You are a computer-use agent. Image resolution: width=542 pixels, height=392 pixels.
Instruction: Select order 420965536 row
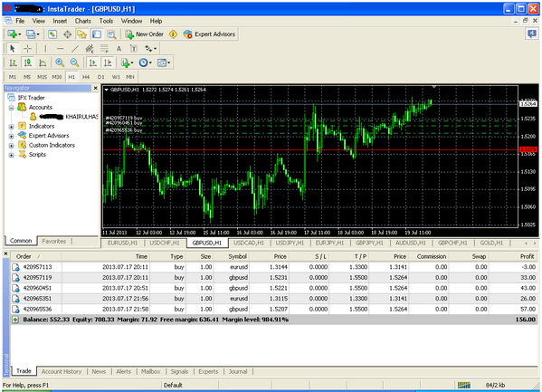coord(274,309)
